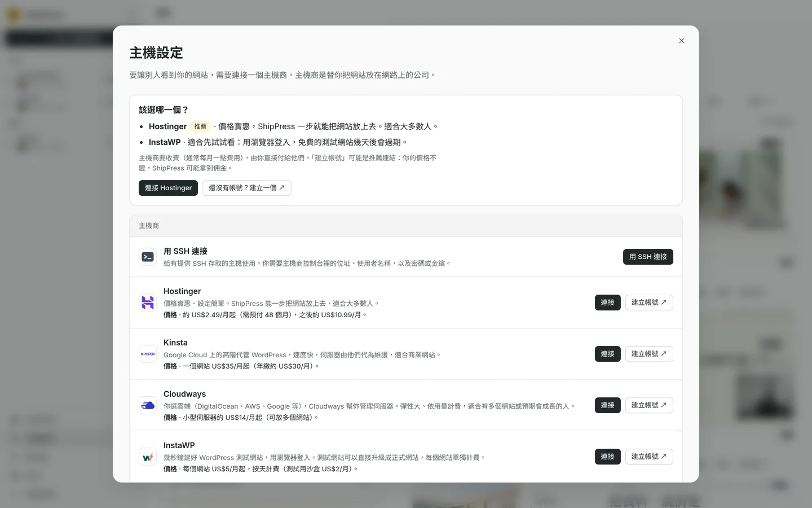Click the 該選哪一個？ heading
Viewport: 812px width, 508px height.
pyautogui.click(x=164, y=110)
